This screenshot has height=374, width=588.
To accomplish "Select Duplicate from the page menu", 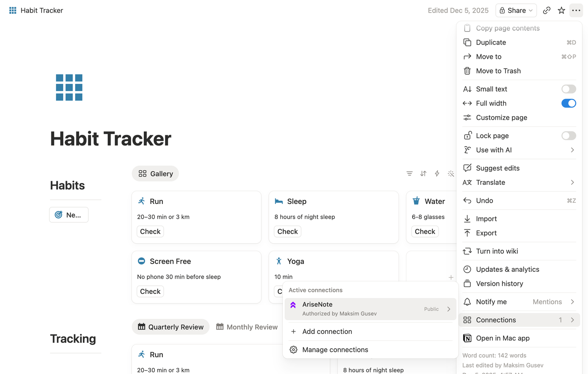I will tap(519, 43).
